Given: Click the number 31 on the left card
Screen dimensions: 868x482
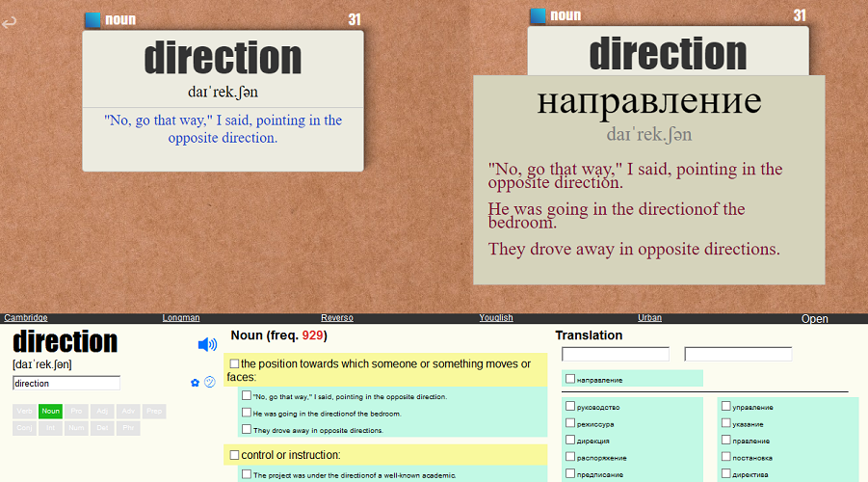Looking at the screenshot, I should [x=355, y=20].
